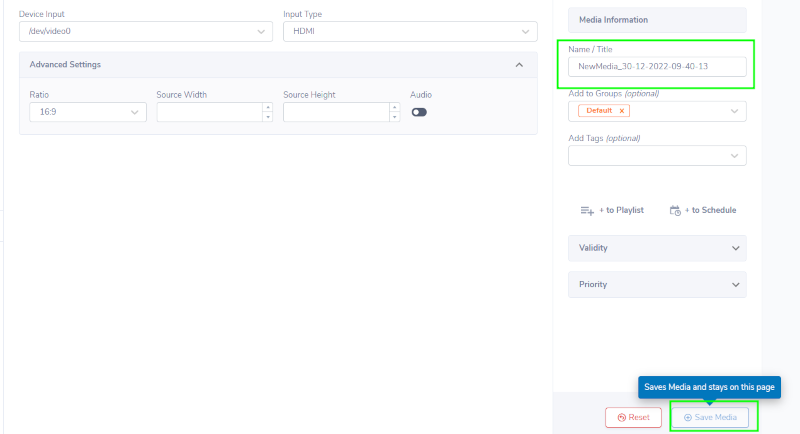Viewport: 800px width, 434px height.
Task: Expand the Priority section
Action: 657,285
